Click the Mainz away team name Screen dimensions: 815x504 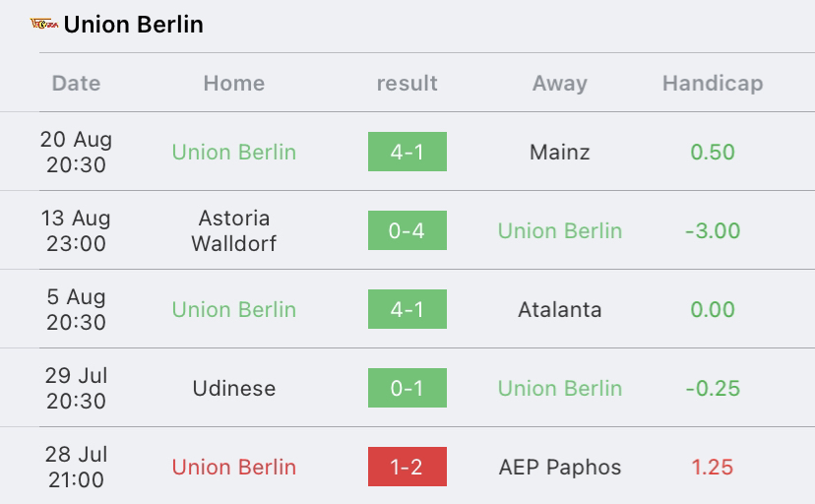(560, 153)
